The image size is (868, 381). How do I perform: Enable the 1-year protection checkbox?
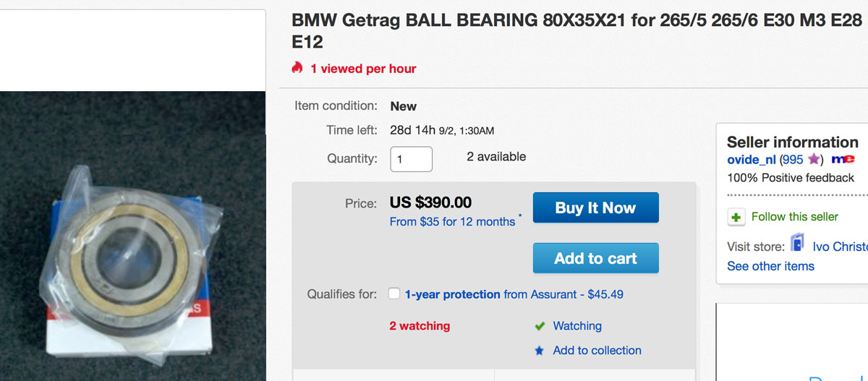click(x=394, y=294)
